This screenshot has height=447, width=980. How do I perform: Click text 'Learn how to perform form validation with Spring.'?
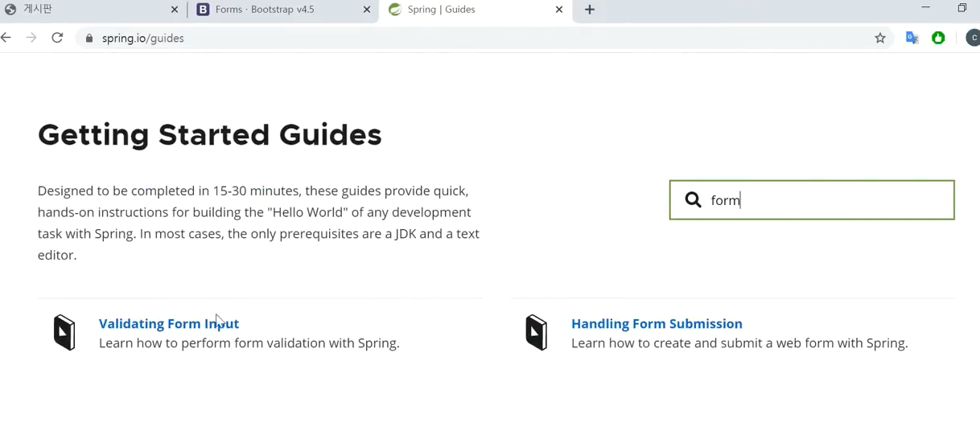(x=249, y=343)
